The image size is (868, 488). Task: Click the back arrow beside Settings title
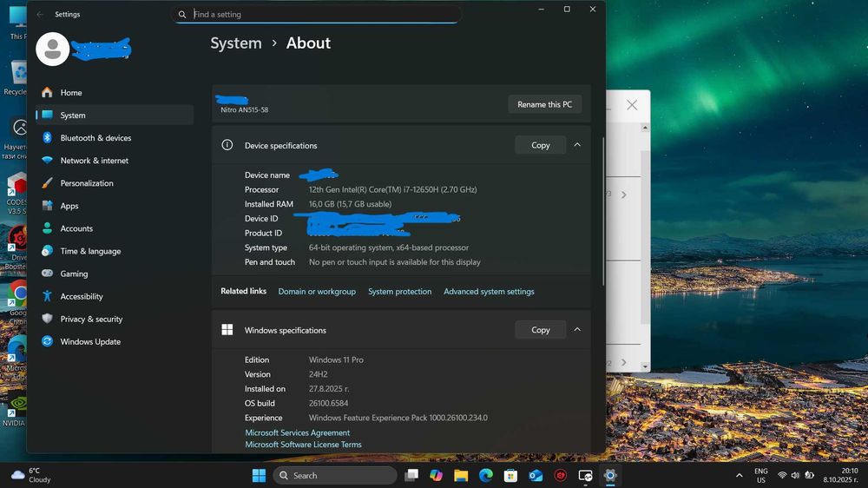(40, 15)
